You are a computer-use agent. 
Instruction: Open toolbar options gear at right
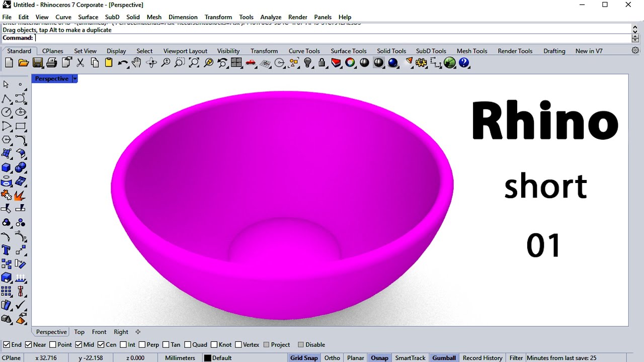coord(635,51)
